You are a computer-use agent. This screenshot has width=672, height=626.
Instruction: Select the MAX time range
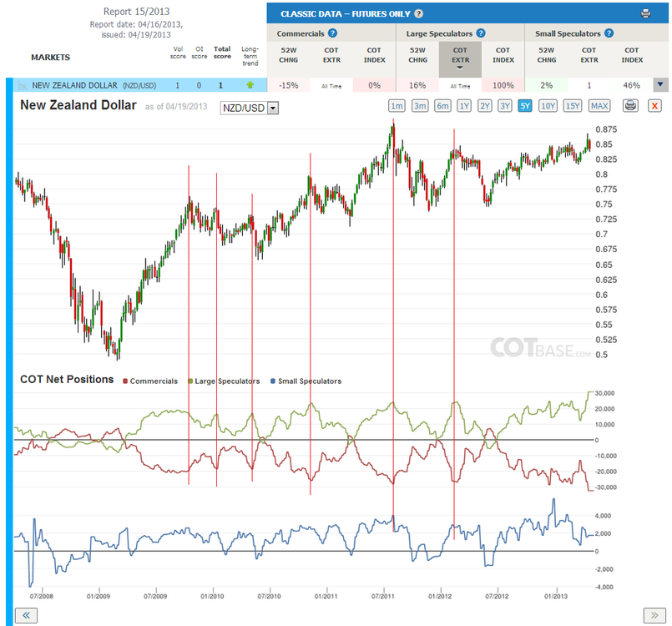pos(599,105)
